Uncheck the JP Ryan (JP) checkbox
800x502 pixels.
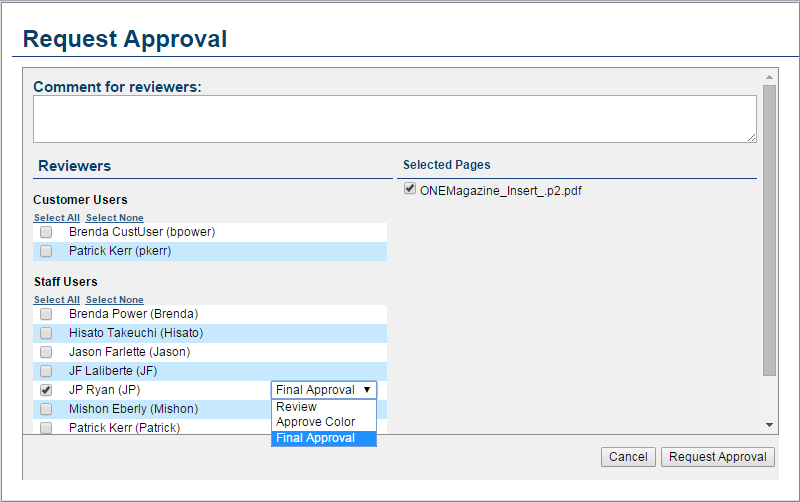46,390
